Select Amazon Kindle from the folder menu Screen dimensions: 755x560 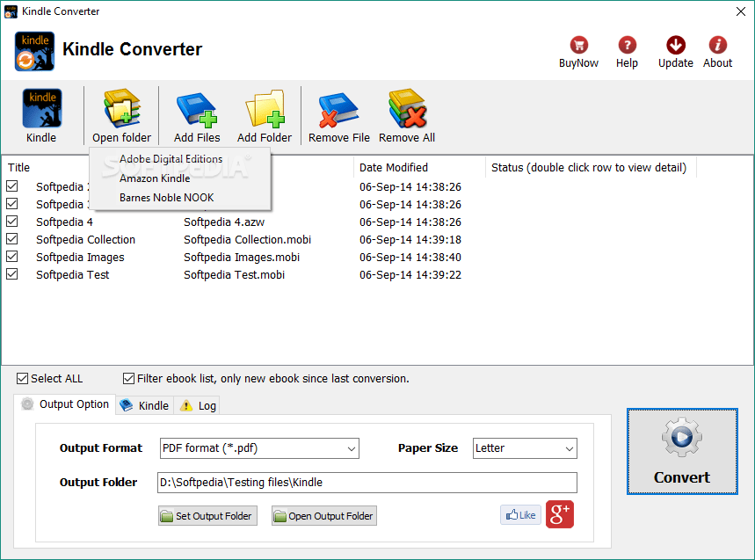(156, 178)
